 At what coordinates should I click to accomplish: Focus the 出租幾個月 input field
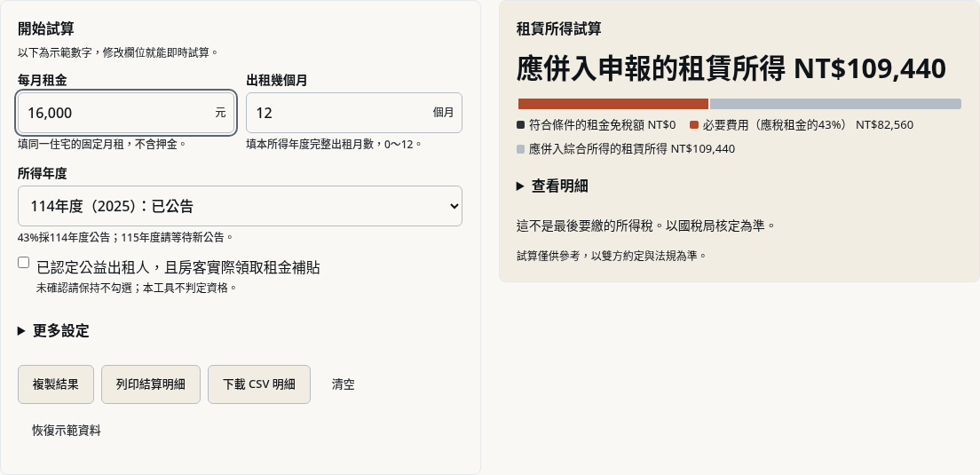(x=354, y=113)
